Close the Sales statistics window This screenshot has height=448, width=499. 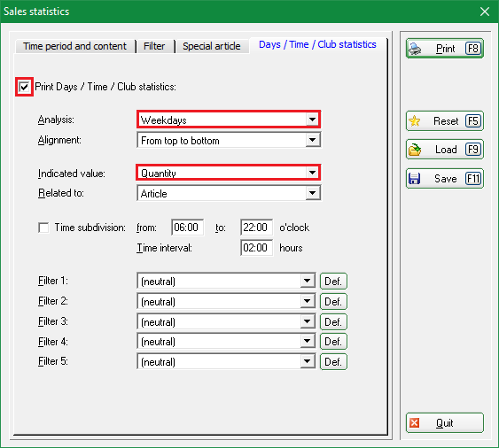(485, 12)
